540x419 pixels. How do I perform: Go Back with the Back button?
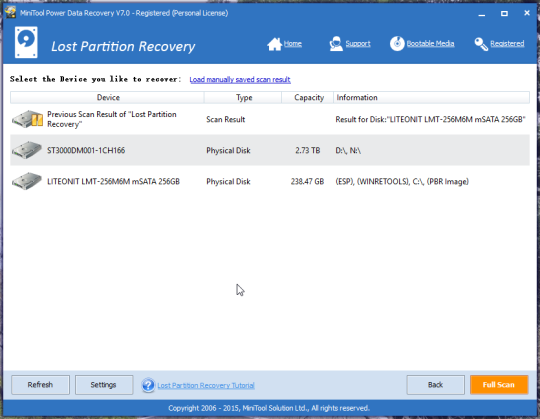click(x=435, y=385)
